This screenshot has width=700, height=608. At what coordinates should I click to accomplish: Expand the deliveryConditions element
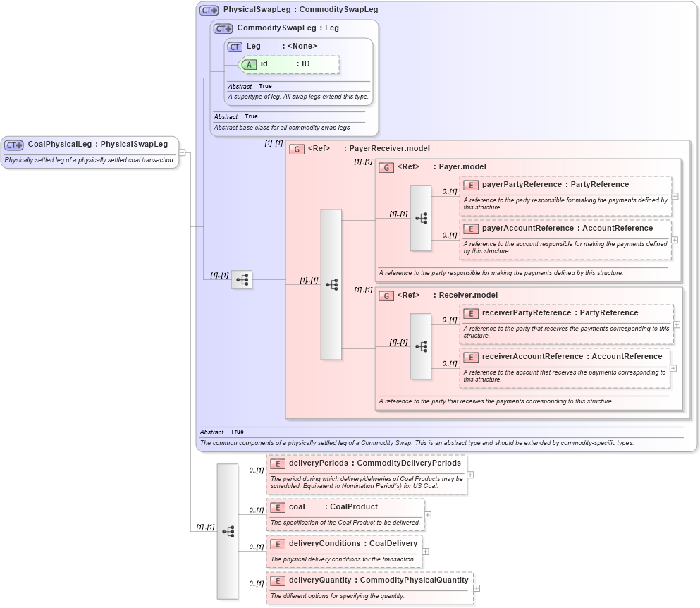[x=426, y=552]
